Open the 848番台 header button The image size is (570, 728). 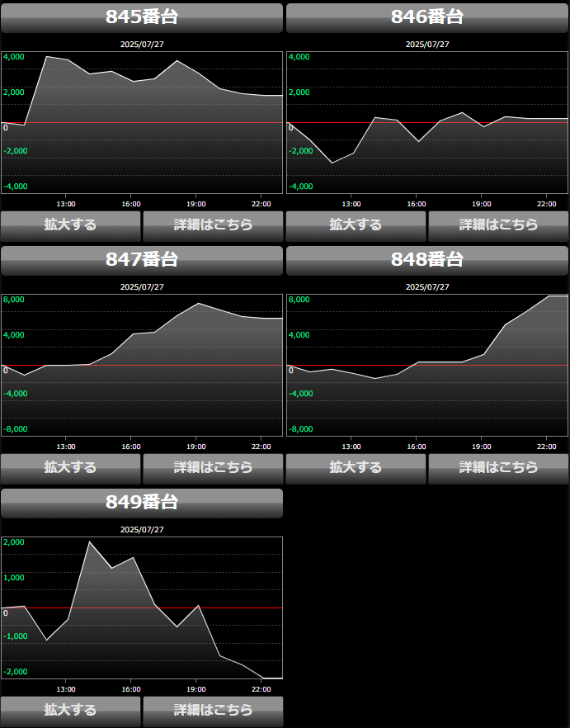427,261
